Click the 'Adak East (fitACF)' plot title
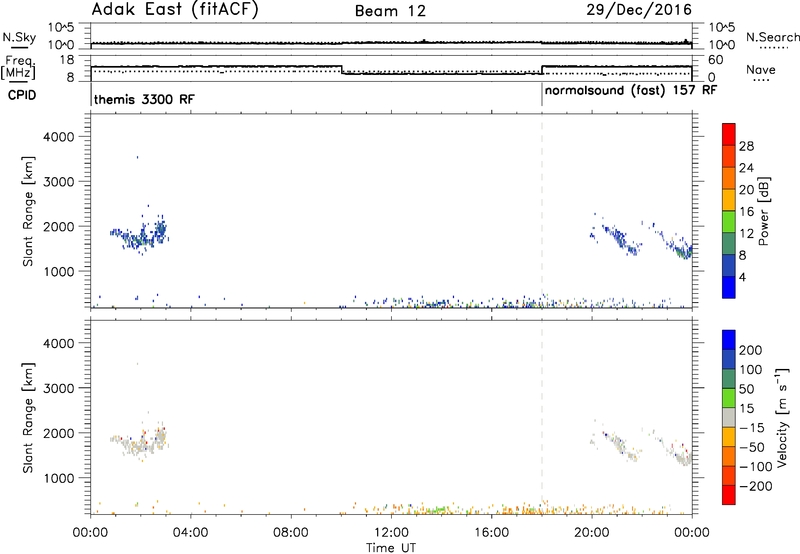 click(x=175, y=10)
